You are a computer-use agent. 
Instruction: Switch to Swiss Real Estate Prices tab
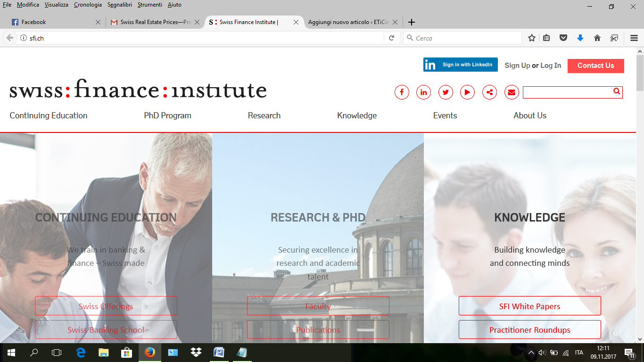click(155, 22)
